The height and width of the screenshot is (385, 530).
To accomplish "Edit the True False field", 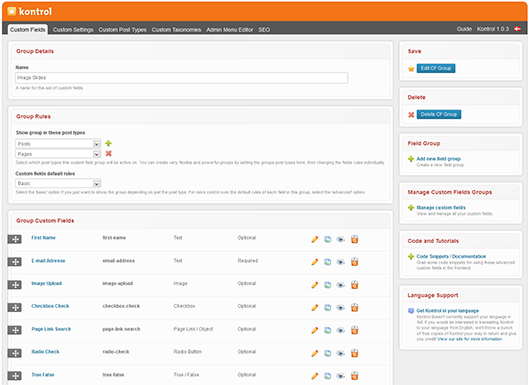I will pyautogui.click(x=315, y=376).
